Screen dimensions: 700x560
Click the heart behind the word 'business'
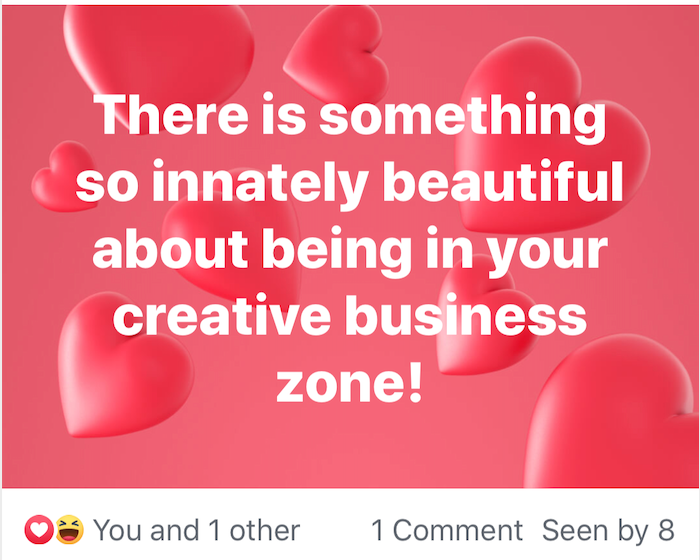point(484,317)
